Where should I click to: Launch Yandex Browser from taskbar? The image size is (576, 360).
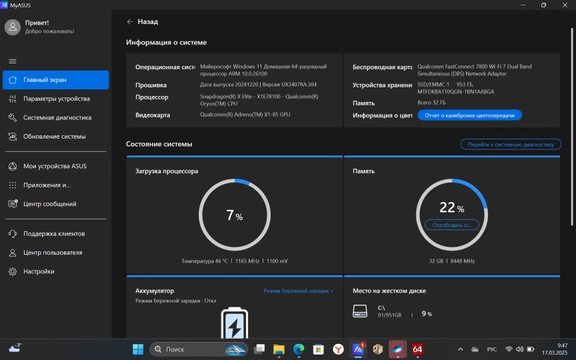(x=338, y=349)
